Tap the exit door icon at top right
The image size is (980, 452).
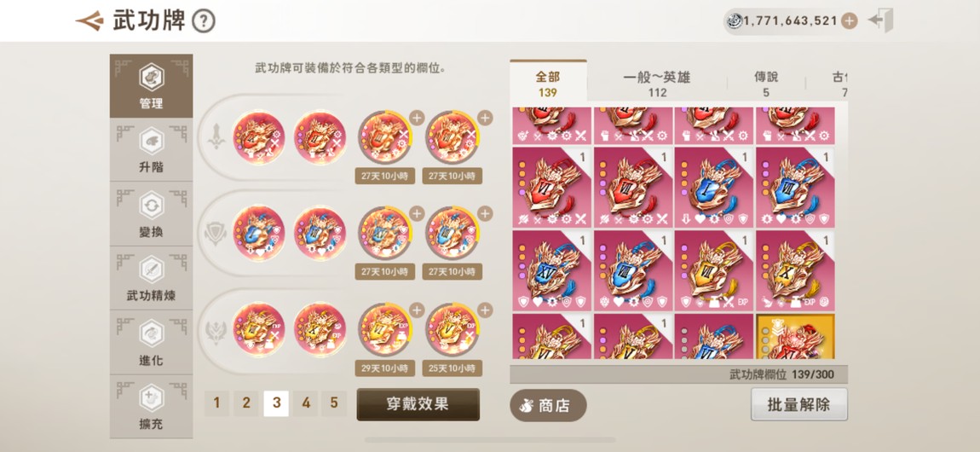tap(880, 20)
